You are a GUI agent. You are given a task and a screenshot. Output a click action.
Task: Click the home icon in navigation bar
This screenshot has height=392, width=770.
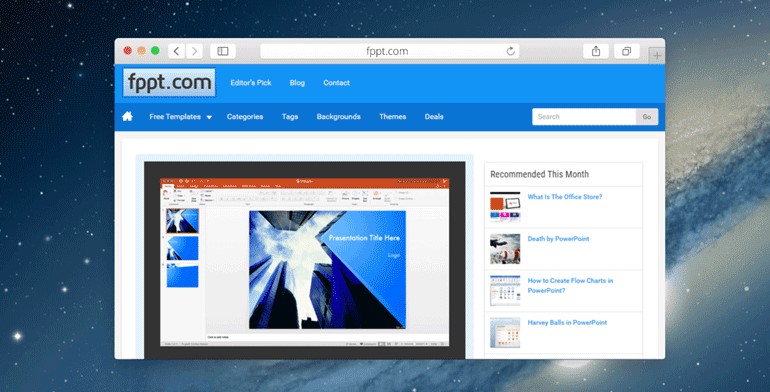(127, 116)
